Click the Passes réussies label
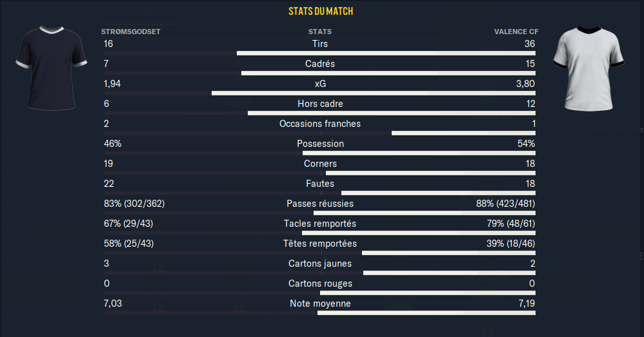 [320, 204]
